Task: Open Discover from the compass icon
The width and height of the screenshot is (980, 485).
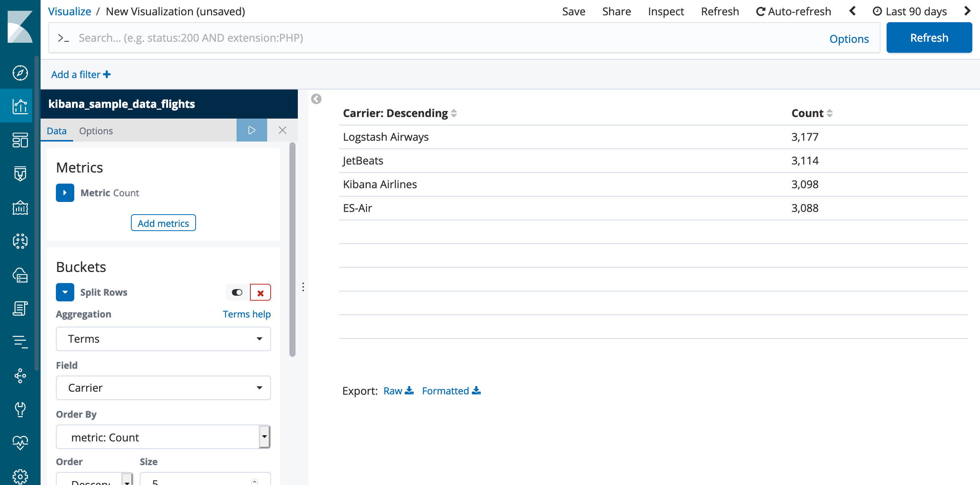Action: (x=20, y=73)
